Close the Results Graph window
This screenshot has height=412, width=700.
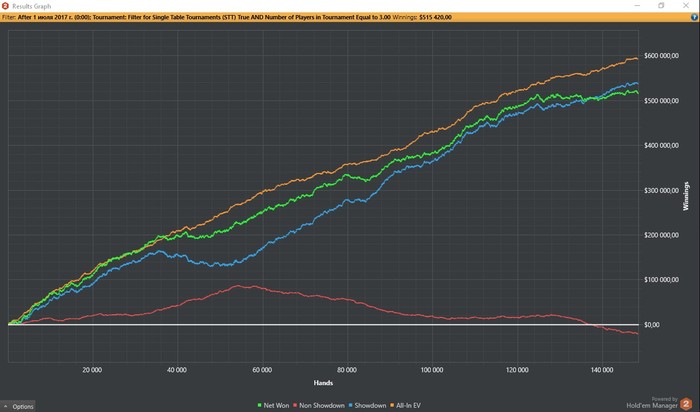click(x=686, y=6)
